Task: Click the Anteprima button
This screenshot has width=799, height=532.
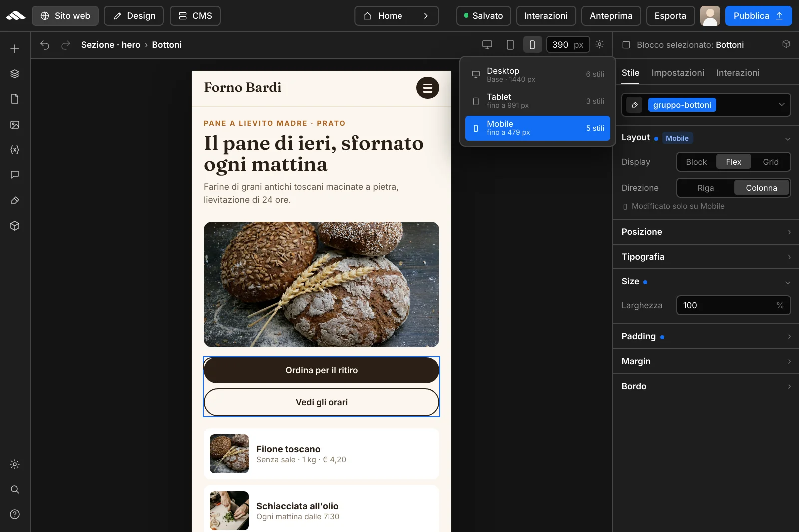Action: click(x=611, y=16)
